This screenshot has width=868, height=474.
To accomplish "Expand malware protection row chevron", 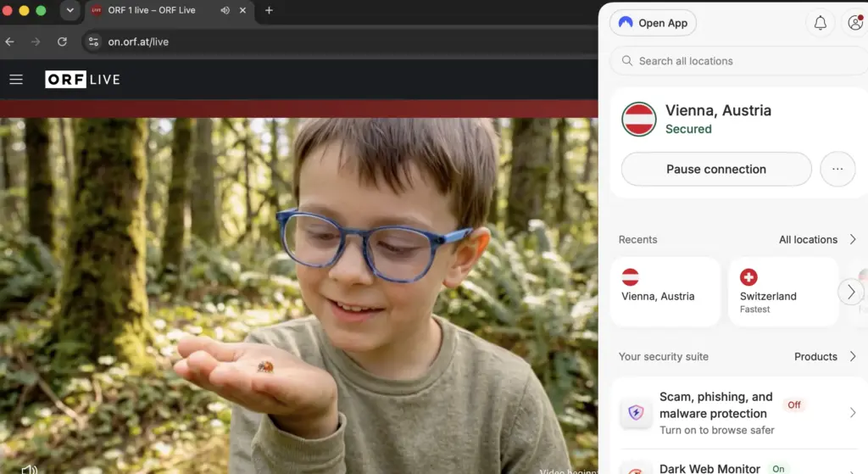I will point(853,413).
